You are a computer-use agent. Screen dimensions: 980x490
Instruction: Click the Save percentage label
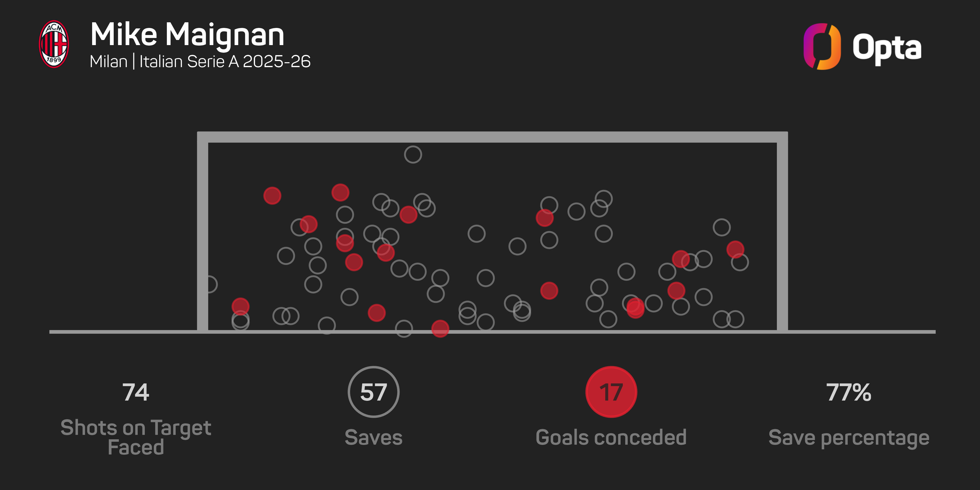pos(849,438)
